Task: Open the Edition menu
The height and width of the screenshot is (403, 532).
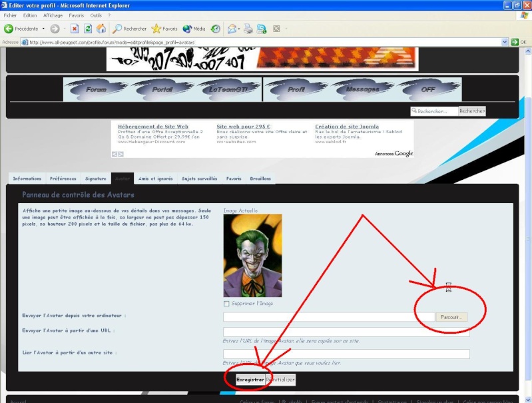Action: click(30, 15)
